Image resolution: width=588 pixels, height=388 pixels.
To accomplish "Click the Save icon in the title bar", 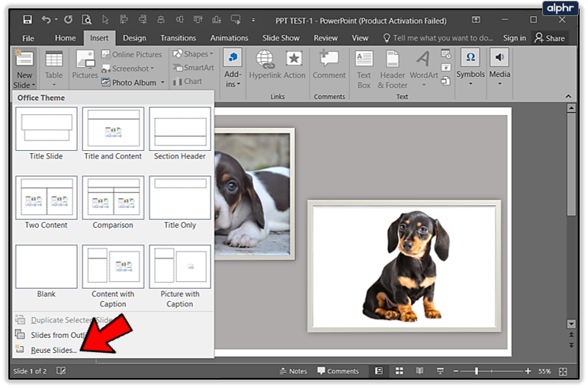I will 27,19.
